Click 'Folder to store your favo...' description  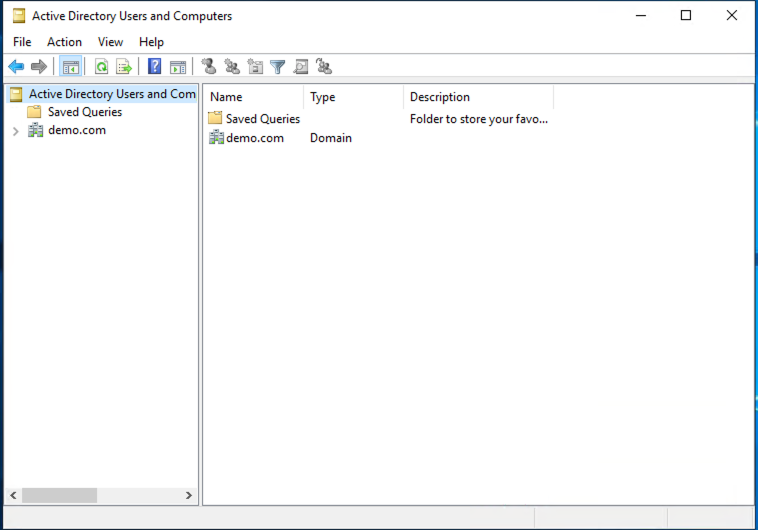(479, 119)
